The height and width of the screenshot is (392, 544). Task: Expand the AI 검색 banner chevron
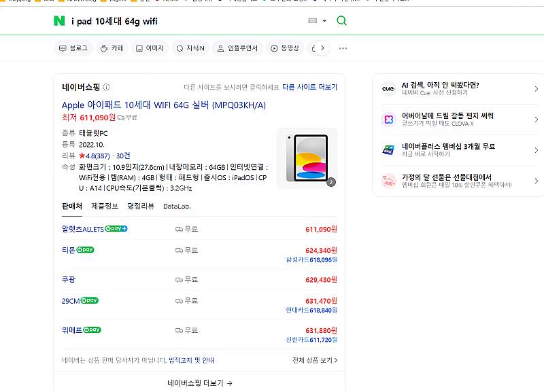537,89
